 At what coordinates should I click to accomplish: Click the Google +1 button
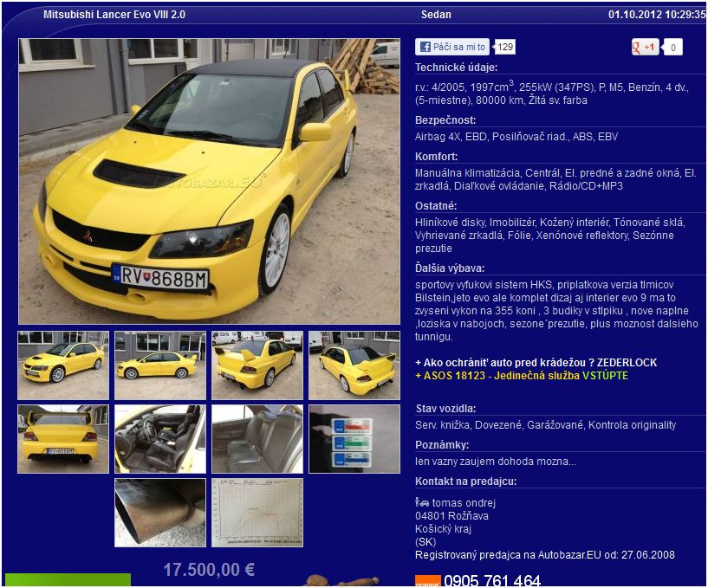[645, 47]
